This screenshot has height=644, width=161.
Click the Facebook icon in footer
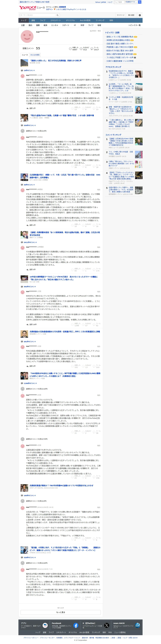(76, 626)
